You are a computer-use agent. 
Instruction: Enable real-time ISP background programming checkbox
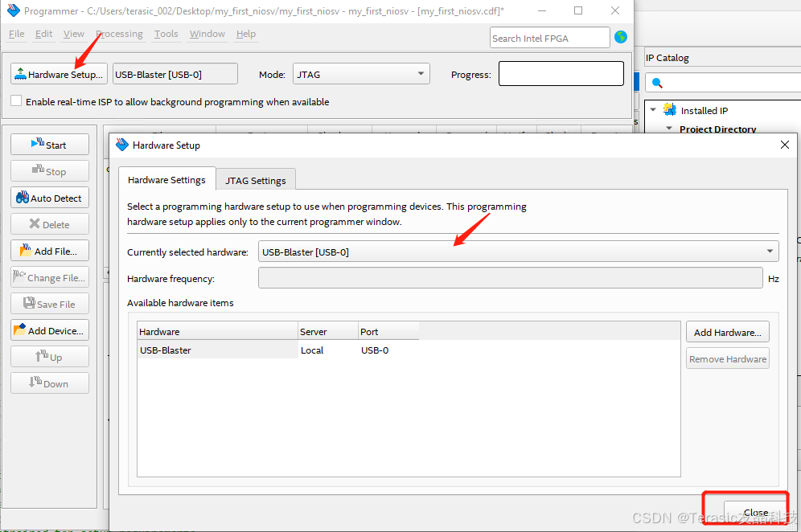click(x=16, y=100)
